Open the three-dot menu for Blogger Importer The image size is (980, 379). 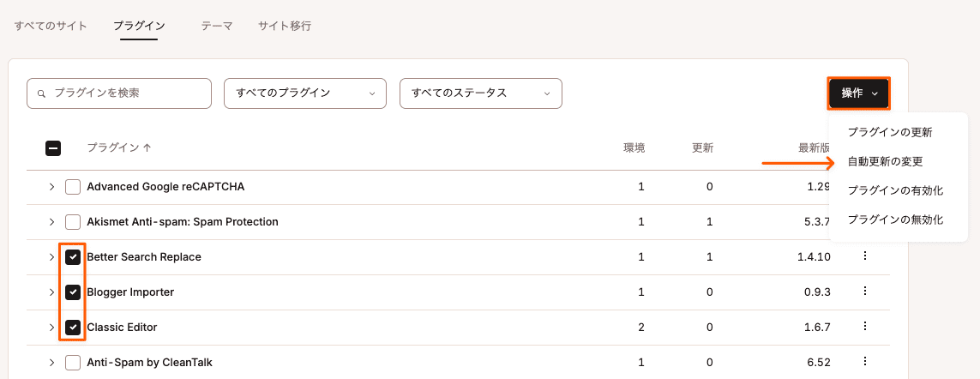point(865,291)
